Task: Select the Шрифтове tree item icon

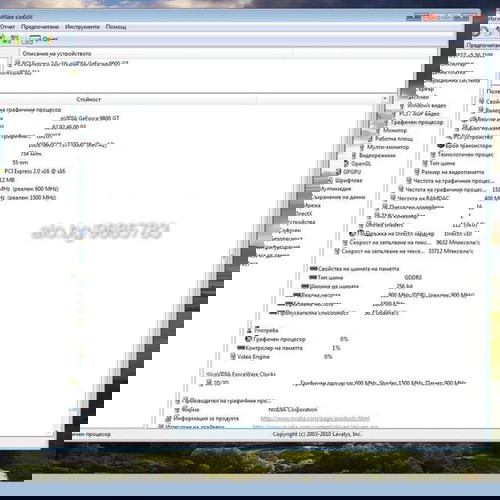Action: click(330, 180)
